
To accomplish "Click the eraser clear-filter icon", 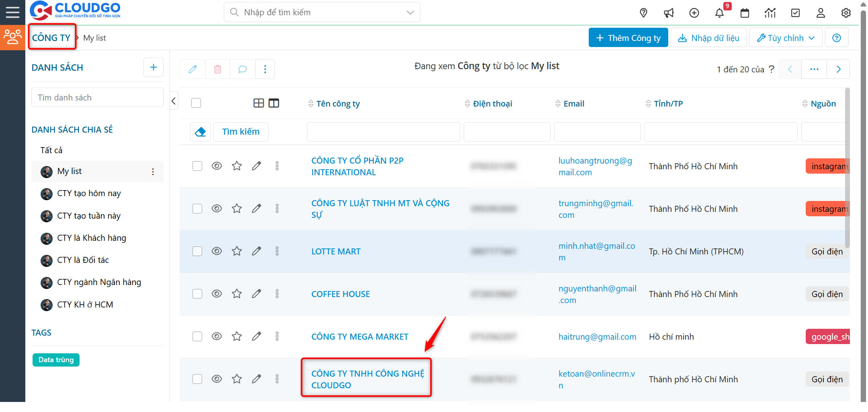I will (200, 132).
